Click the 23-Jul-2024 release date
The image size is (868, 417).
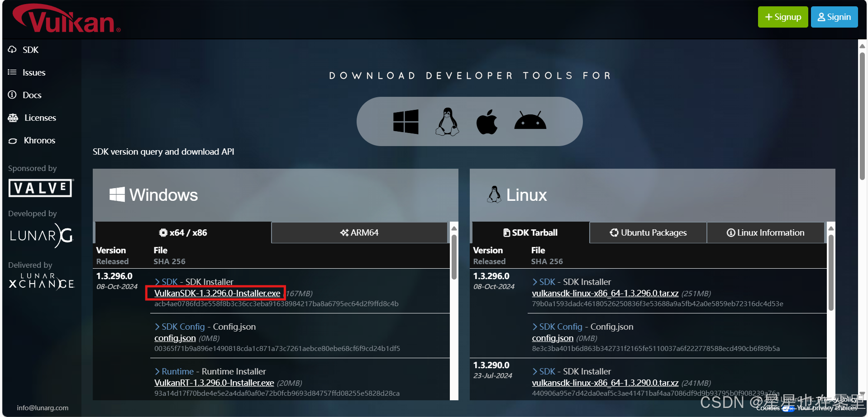pyautogui.click(x=493, y=375)
